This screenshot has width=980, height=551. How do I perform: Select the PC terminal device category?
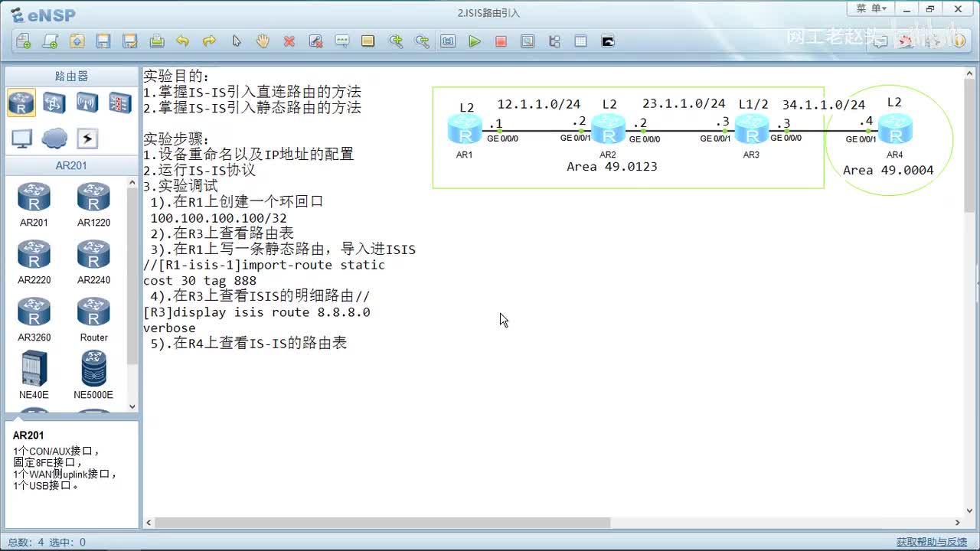21,139
